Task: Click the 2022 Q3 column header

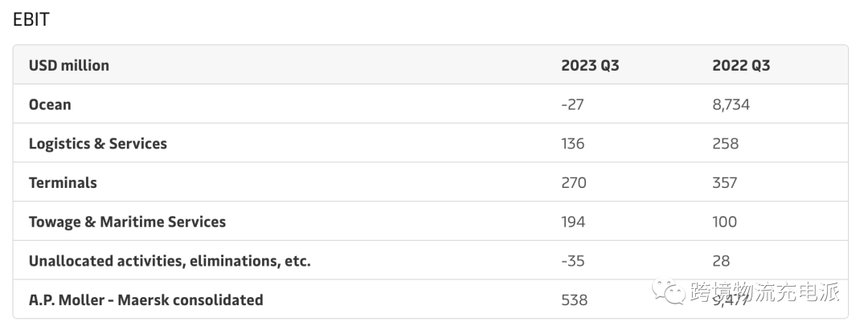Action: [x=741, y=65]
